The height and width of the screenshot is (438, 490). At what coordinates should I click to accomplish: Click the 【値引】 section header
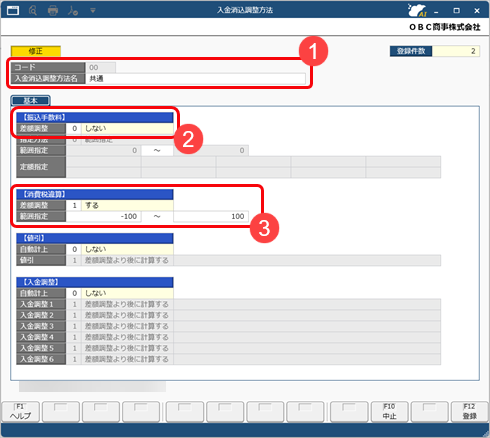tap(95, 238)
